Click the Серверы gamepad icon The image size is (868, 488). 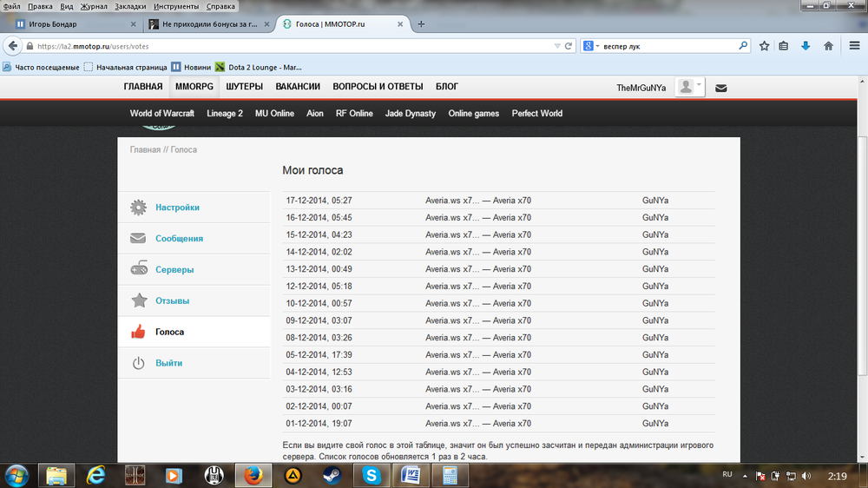138,270
